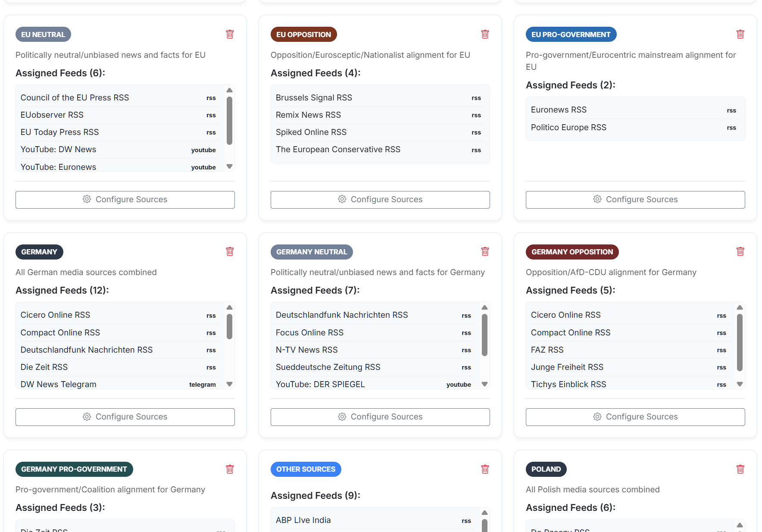Click up arrow of Germany feed list scrollbar
The width and height of the screenshot is (762, 532).
(229, 307)
